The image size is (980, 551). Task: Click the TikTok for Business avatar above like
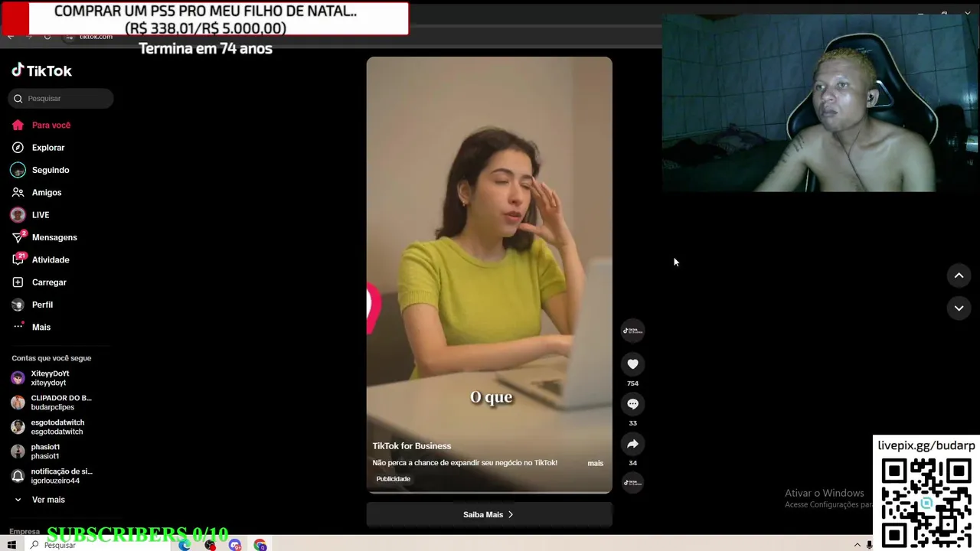point(632,331)
